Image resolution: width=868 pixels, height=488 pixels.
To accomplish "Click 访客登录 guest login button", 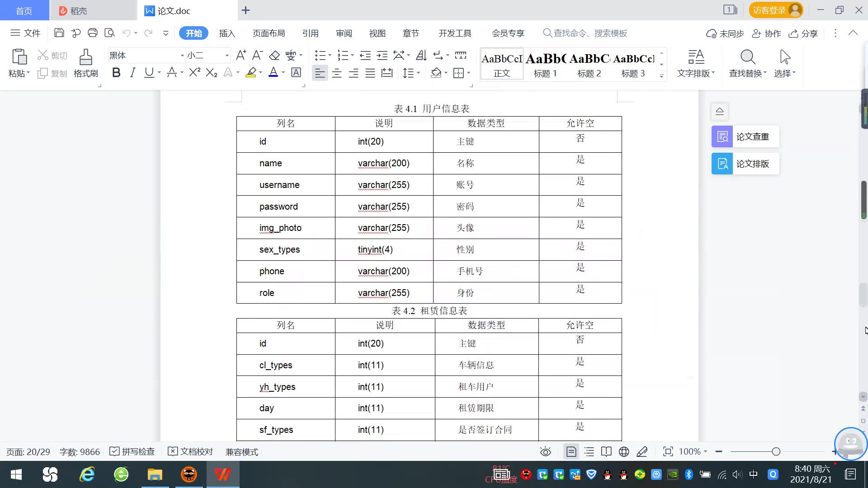I will coord(776,10).
